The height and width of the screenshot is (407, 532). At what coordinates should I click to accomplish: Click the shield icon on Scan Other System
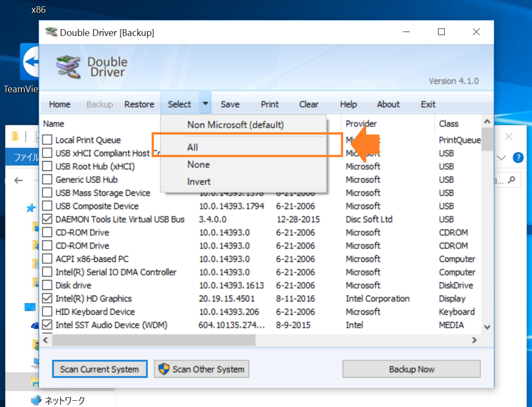(x=164, y=369)
